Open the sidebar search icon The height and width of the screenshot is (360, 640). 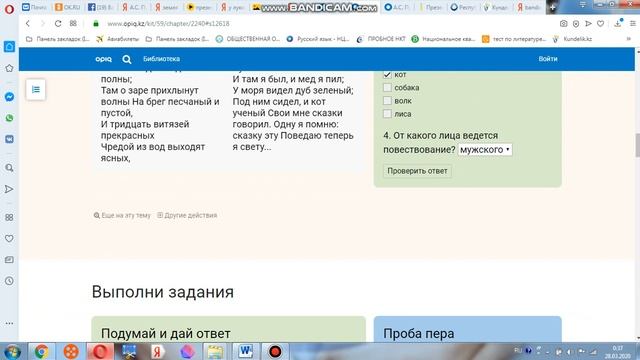coord(9,168)
